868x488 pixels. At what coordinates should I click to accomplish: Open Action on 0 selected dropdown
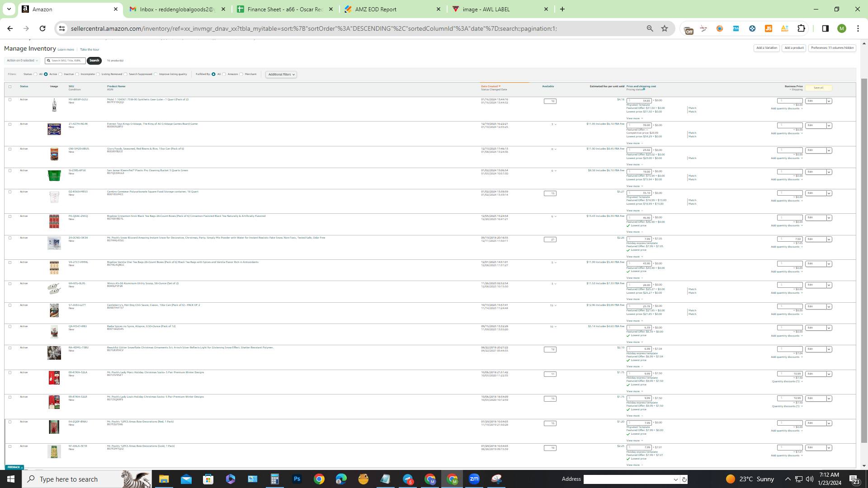[x=22, y=61]
